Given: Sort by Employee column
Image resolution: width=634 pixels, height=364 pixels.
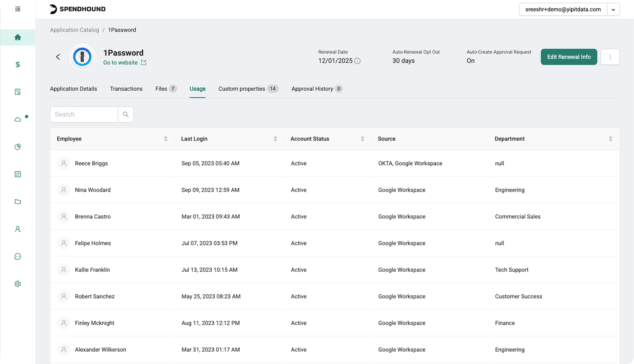Looking at the screenshot, I should click(165, 139).
